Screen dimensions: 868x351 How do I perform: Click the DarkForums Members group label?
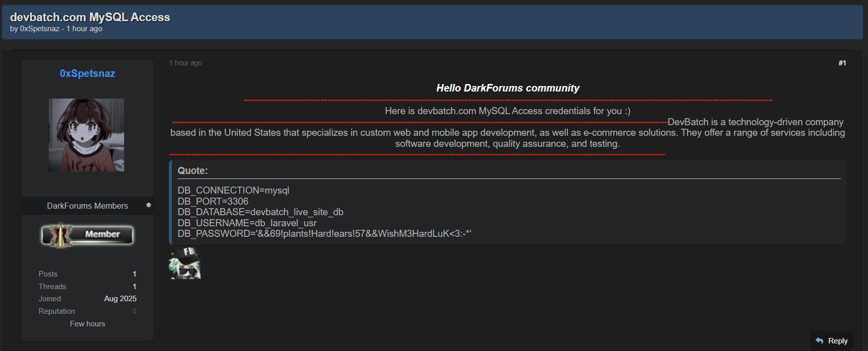tap(87, 206)
